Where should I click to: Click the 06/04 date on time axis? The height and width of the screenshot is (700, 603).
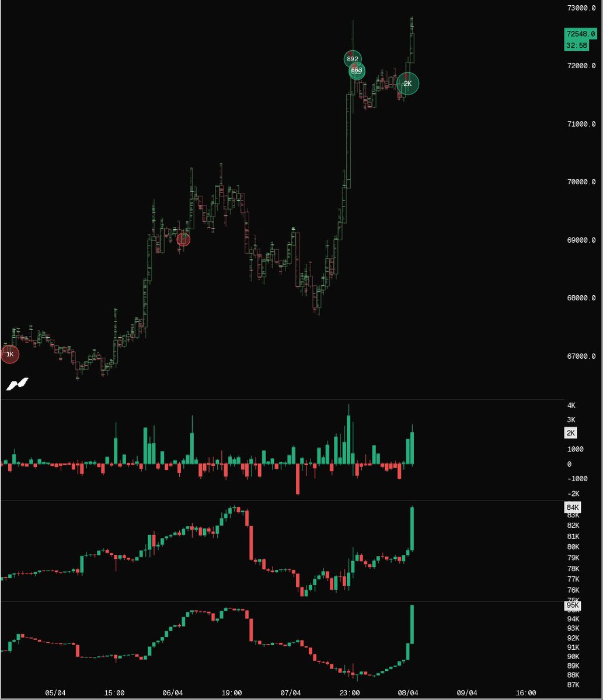click(x=173, y=693)
